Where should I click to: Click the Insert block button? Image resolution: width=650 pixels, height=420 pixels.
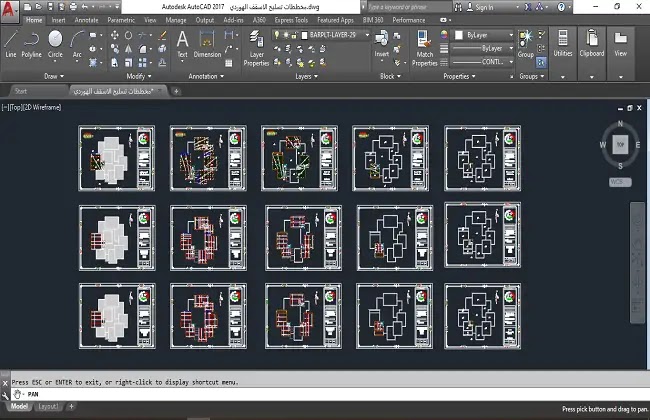381,44
